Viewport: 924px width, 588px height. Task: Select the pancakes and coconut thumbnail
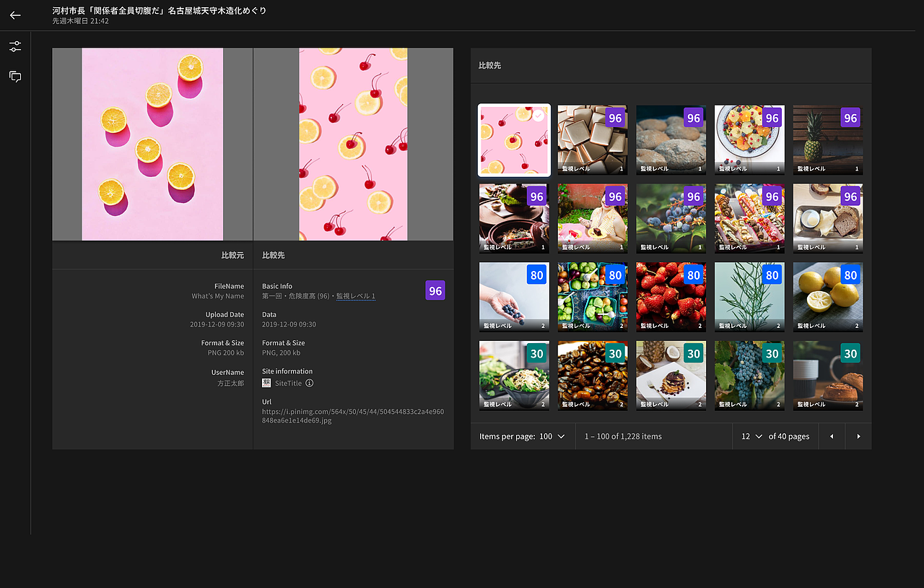(671, 376)
